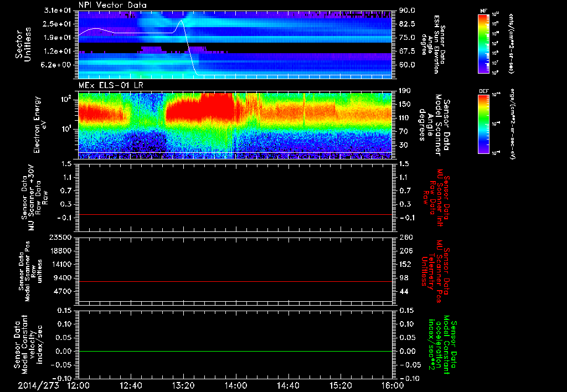Click the "90.0" Sun Elevation tick label
This screenshot has height=392, width=567.
[x=407, y=11]
